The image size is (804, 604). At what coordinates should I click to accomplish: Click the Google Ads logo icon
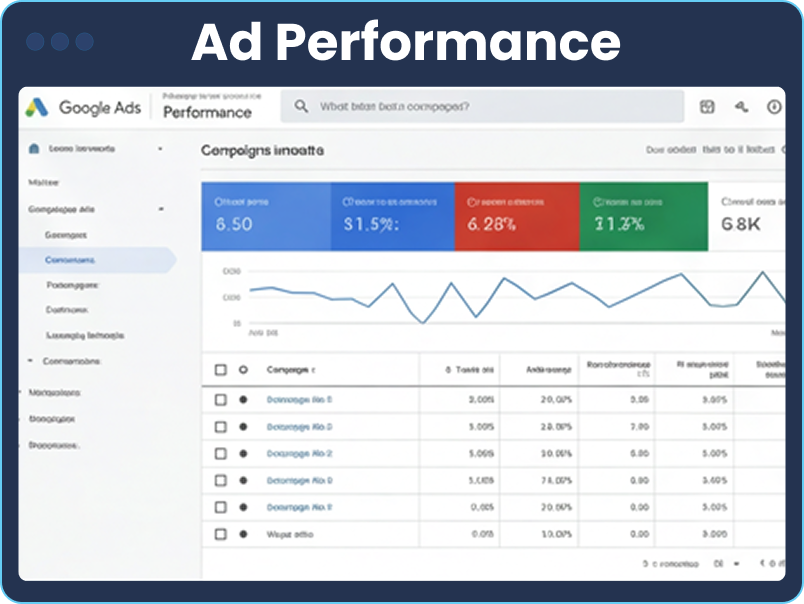point(37,107)
